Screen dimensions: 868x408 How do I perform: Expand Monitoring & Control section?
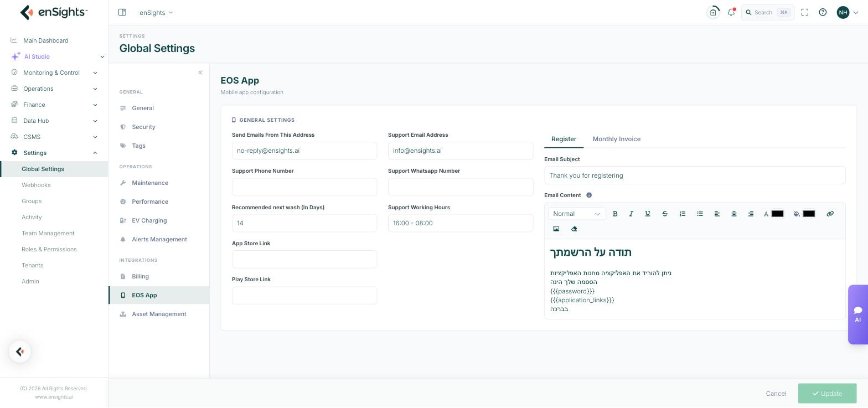[x=54, y=73]
